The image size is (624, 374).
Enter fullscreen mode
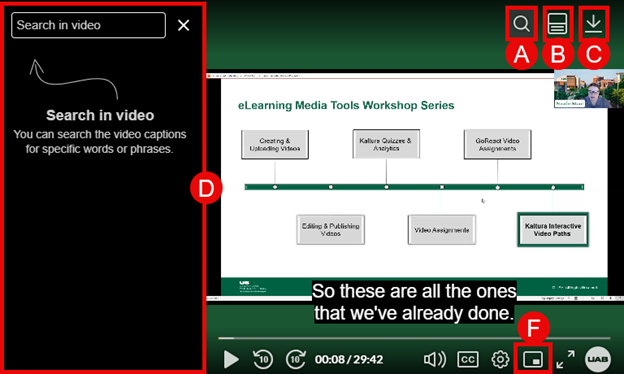coord(565,359)
